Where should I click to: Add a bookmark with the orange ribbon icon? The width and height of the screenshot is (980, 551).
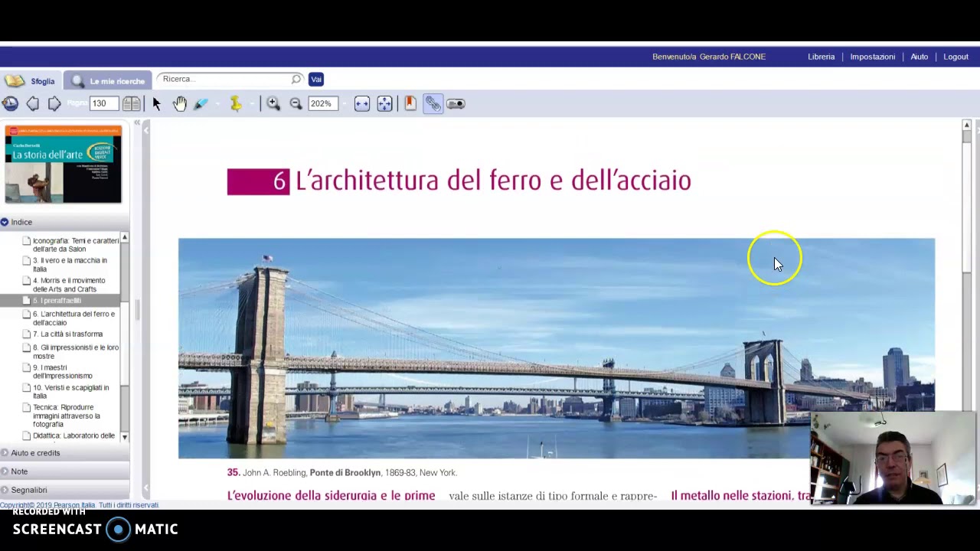click(410, 103)
